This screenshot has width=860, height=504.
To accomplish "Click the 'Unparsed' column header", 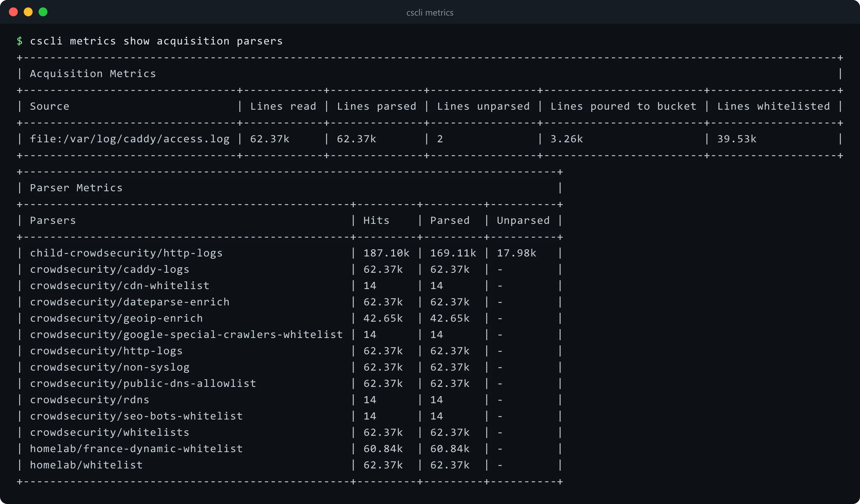I will (x=523, y=220).
